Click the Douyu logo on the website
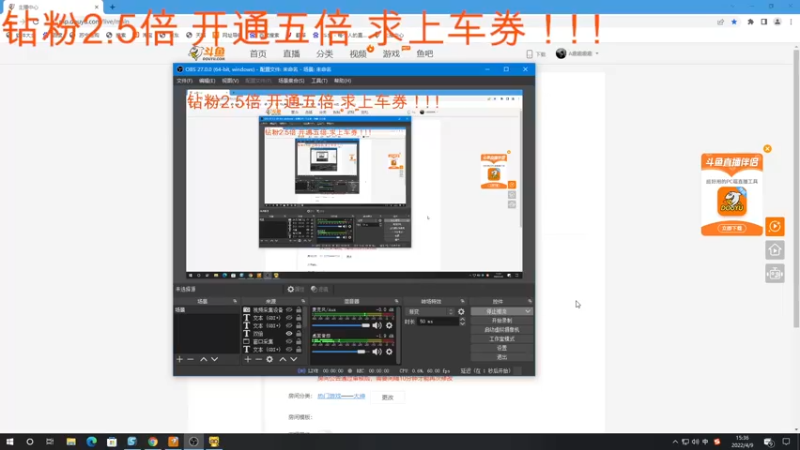 [207, 53]
